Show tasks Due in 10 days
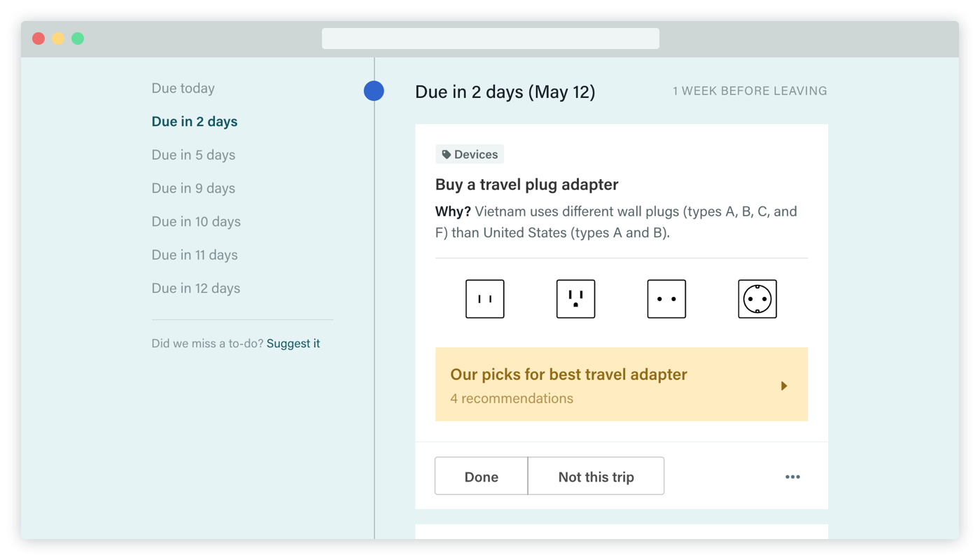This screenshot has height=560, width=980. [196, 222]
